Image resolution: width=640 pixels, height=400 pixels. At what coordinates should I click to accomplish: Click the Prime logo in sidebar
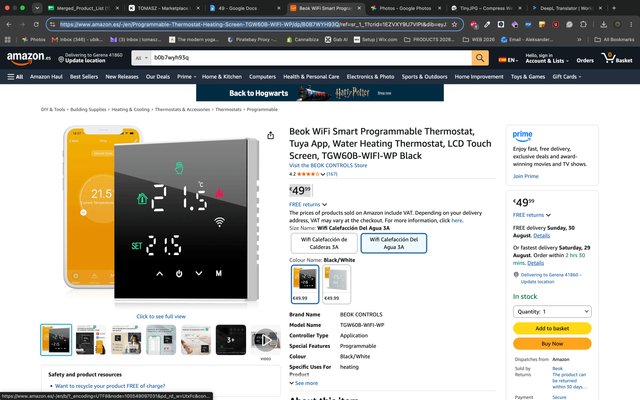(x=522, y=135)
